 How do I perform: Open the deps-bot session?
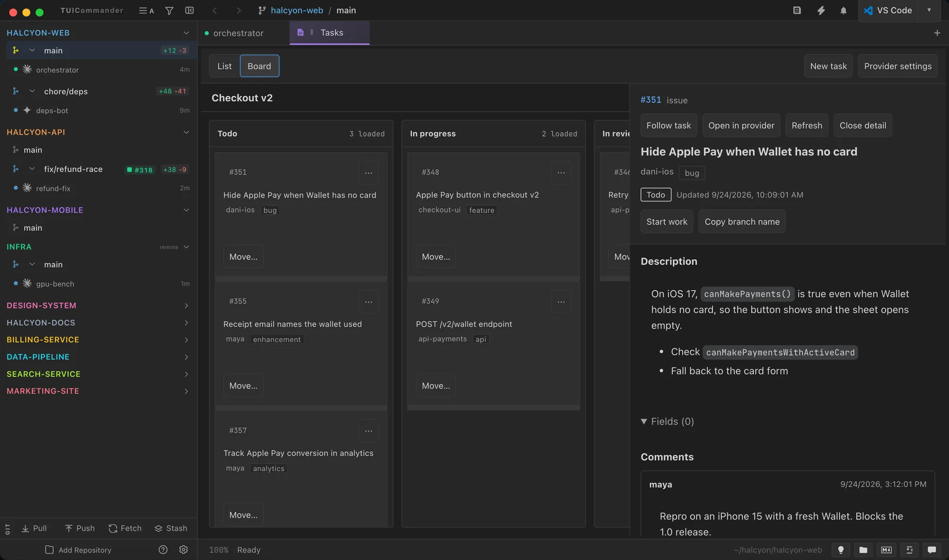pyautogui.click(x=99, y=110)
